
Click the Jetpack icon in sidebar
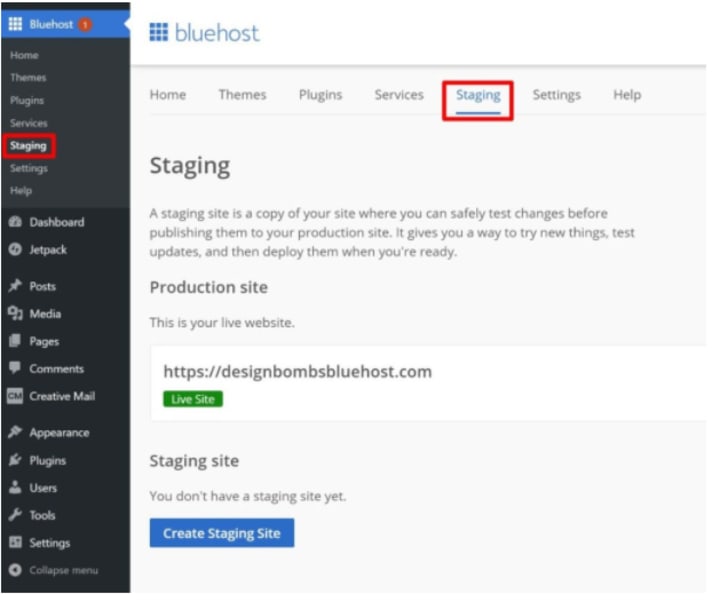(x=15, y=249)
